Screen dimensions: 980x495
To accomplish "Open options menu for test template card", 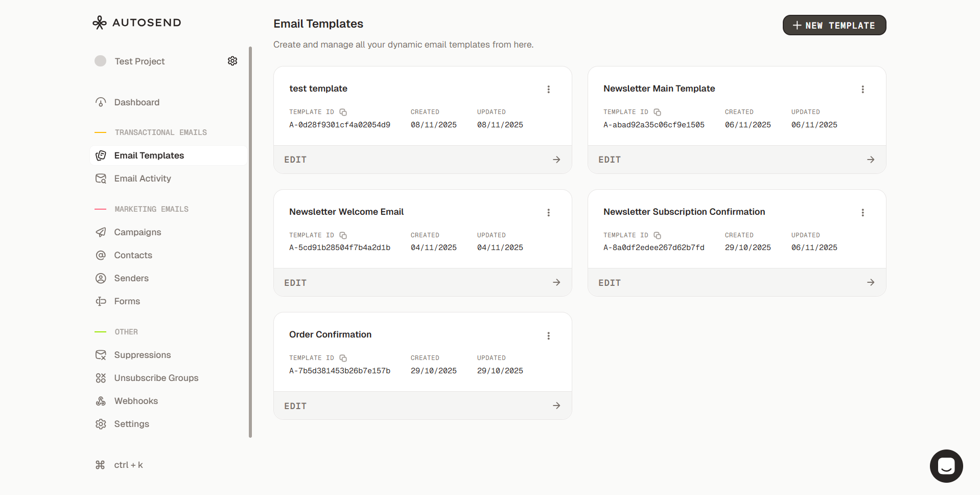I will pos(548,89).
